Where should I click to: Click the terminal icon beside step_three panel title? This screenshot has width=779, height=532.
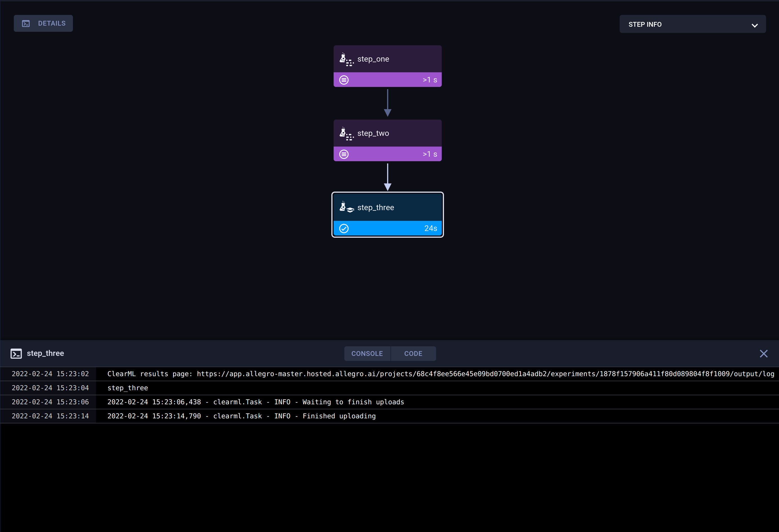tap(16, 353)
